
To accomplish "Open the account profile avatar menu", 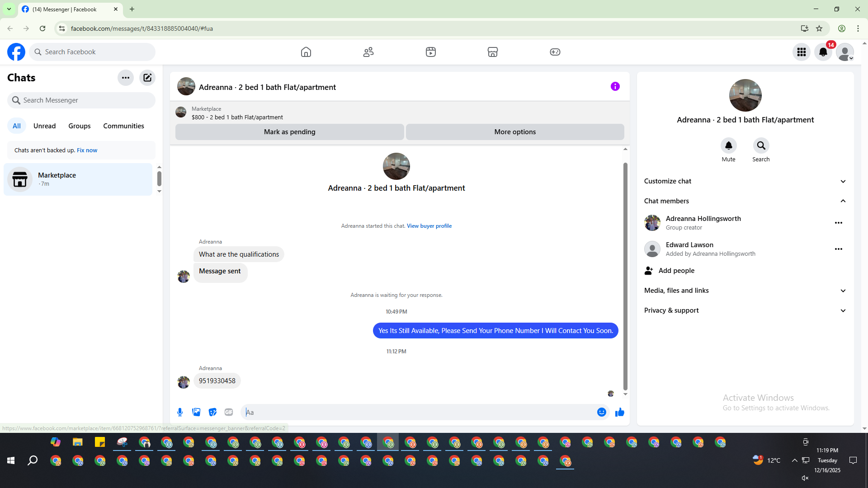I will point(845,52).
